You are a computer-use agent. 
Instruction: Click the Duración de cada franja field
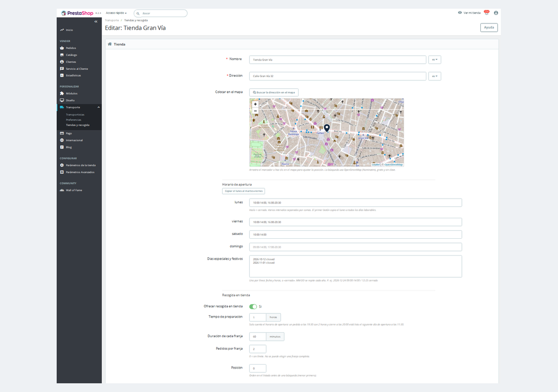click(258, 336)
